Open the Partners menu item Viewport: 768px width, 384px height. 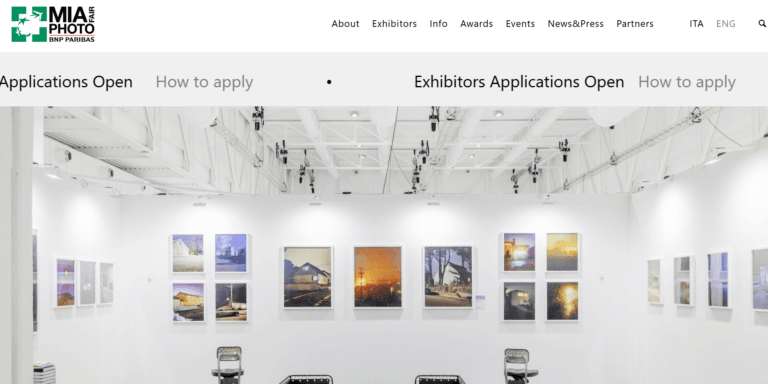[x=635, y=24]
